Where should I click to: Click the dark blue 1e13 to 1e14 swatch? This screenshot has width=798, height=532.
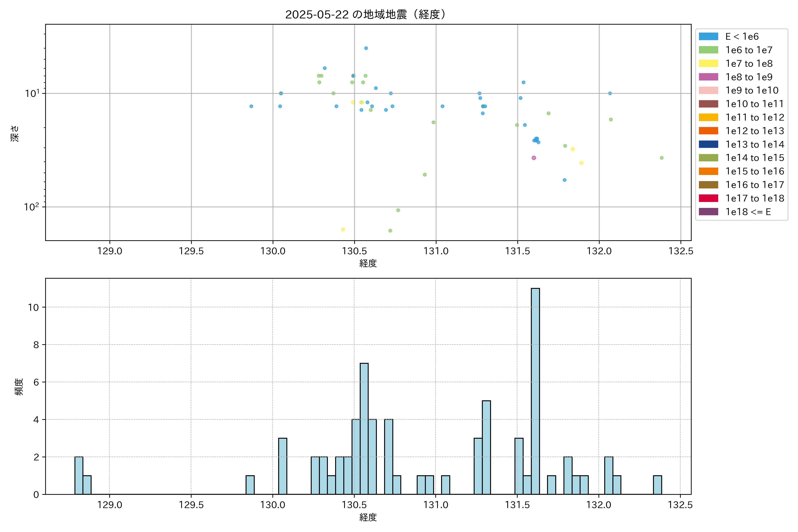[708, 145]
